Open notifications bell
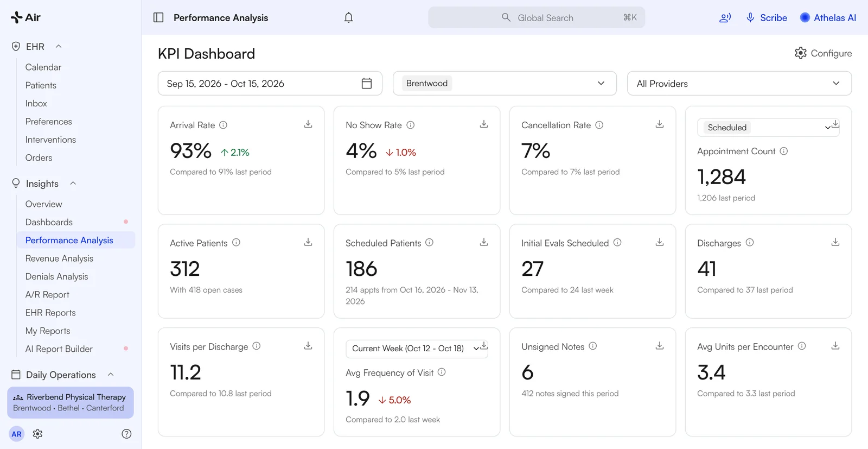The height and width of the screenshot is (449, 868). [349, 17]
